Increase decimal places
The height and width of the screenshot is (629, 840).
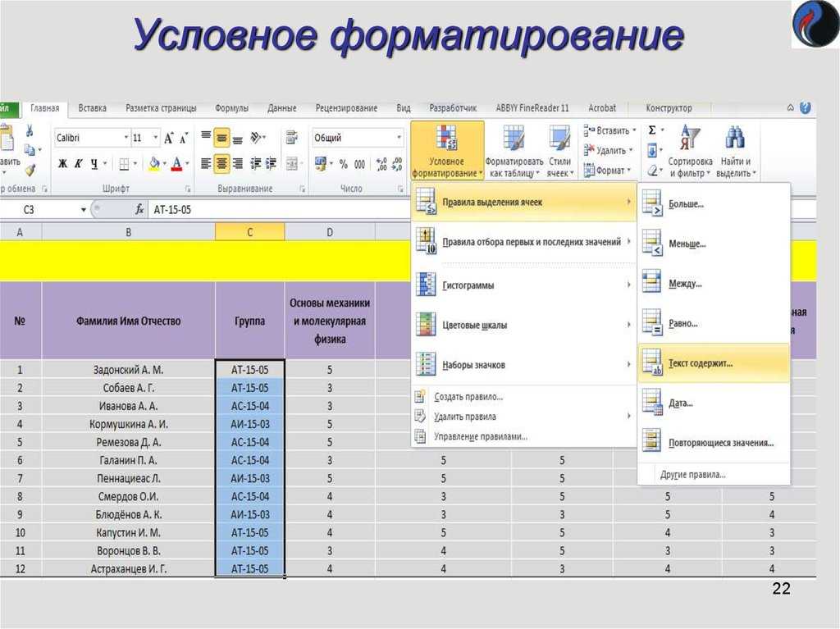381,164
